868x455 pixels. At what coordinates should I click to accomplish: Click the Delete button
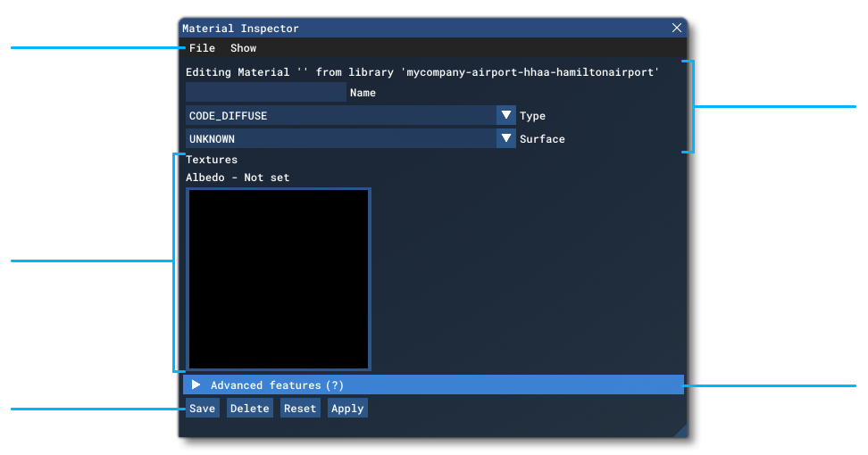point(250,408)
